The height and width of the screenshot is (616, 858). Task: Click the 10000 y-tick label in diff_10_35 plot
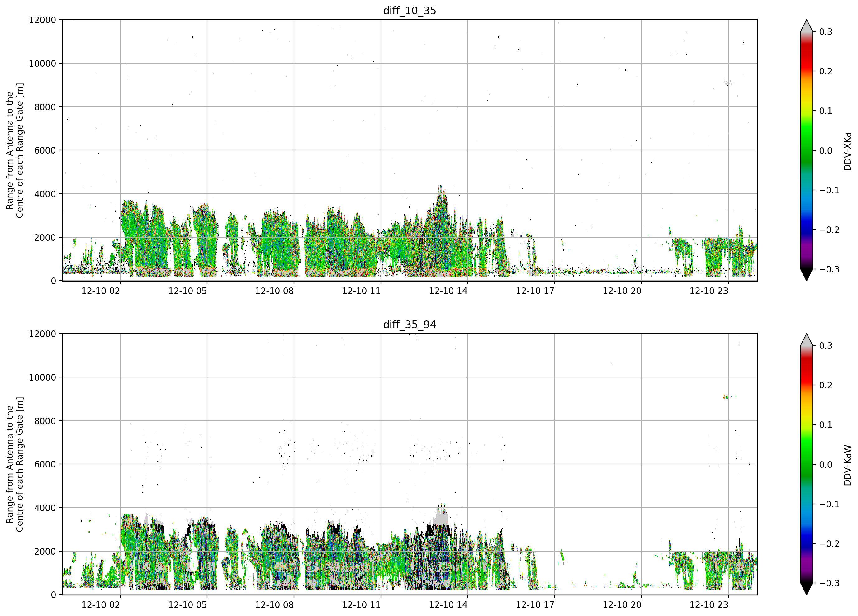[x=42, y=63]
